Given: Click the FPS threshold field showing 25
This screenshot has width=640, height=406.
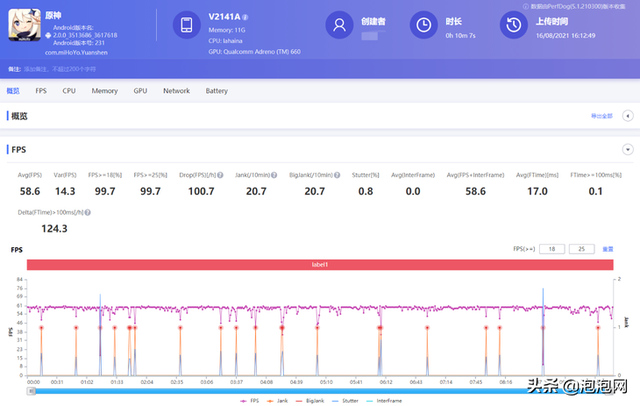Looking at the screenshot, I should click(x=582, y=249).
